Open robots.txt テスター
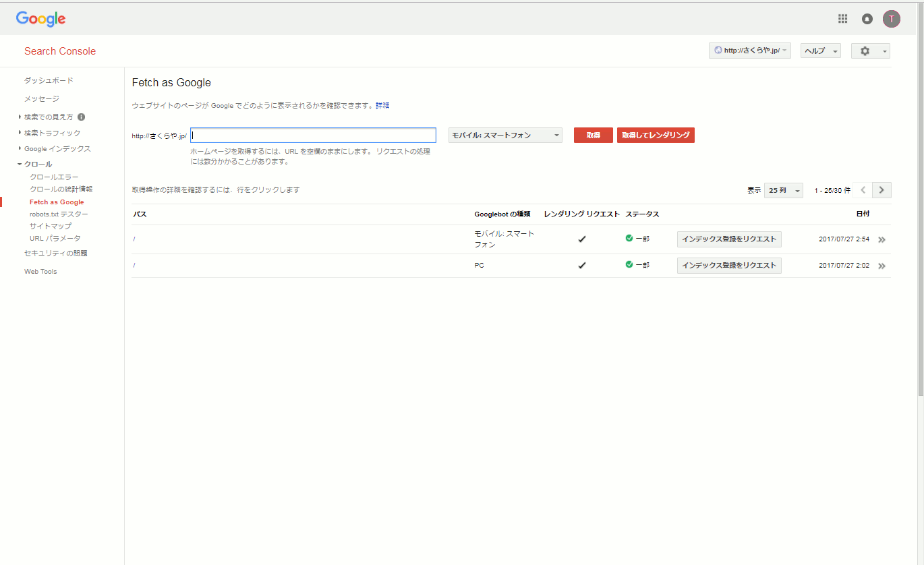924x565 pixels. (x=59, y=214)
